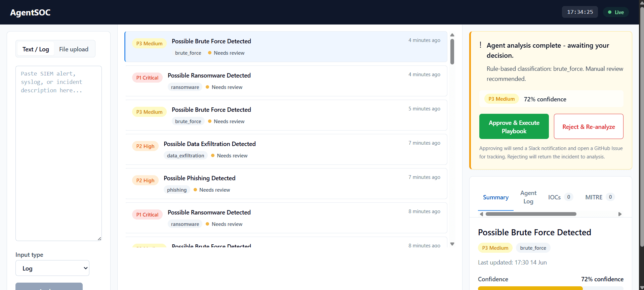Click the P2 High badge on the Phishing incident
The width and height of the screenshot is (644, 290).
tap(145, 181)
